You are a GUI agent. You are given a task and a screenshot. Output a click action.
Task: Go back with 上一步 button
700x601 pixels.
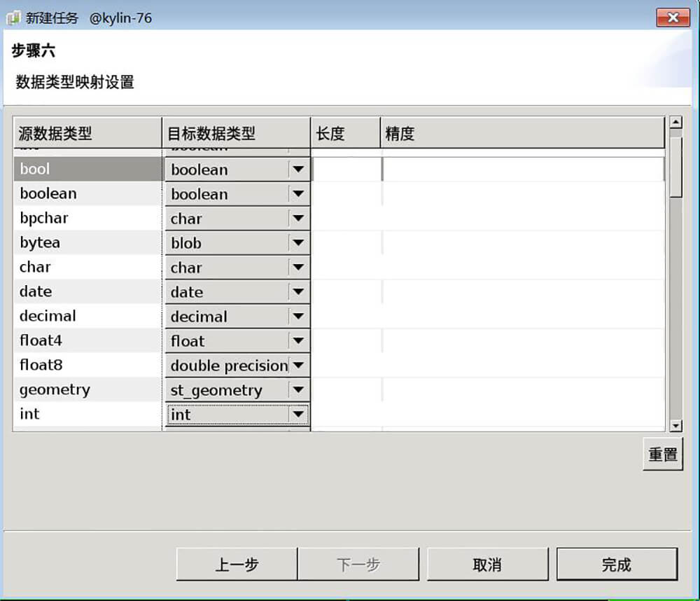pos(237,565)
